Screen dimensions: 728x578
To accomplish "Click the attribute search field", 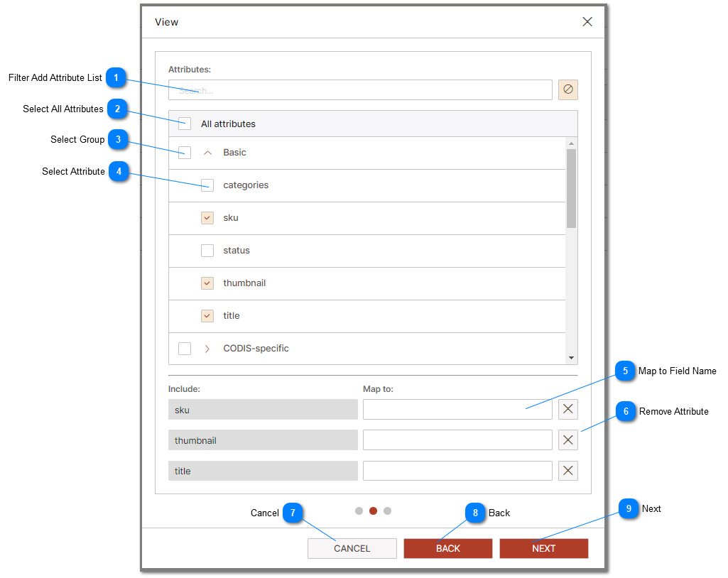I will pos(362,89).
